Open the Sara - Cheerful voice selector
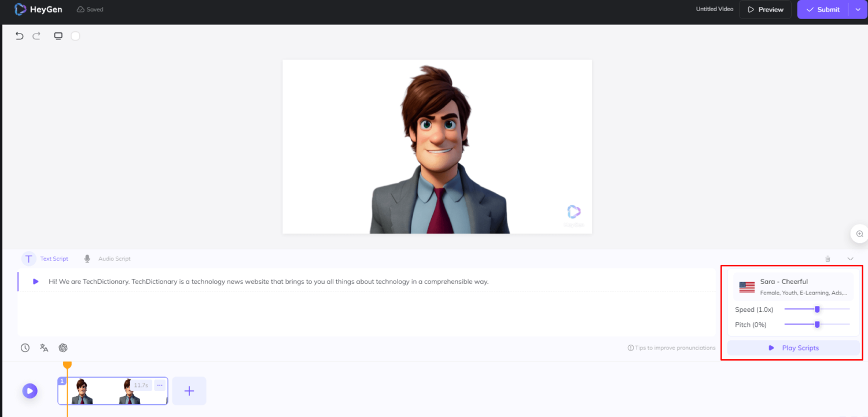868x417 pixels. click(793, 287)
